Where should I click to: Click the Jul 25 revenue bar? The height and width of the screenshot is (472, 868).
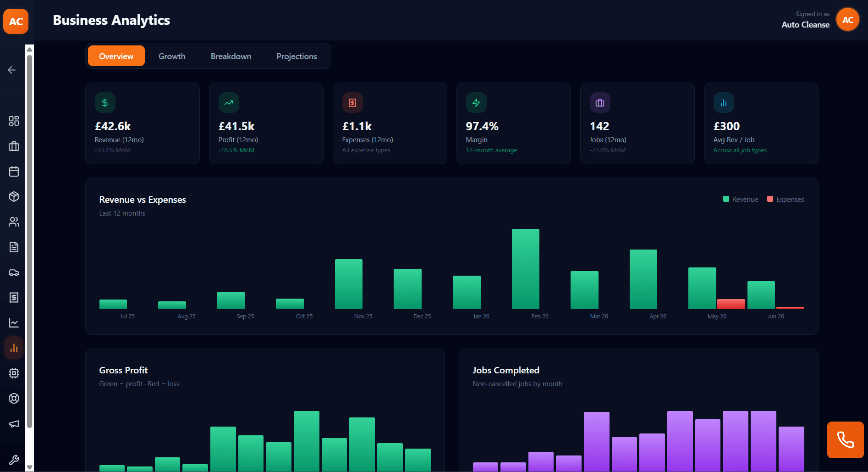click(113, 304)
